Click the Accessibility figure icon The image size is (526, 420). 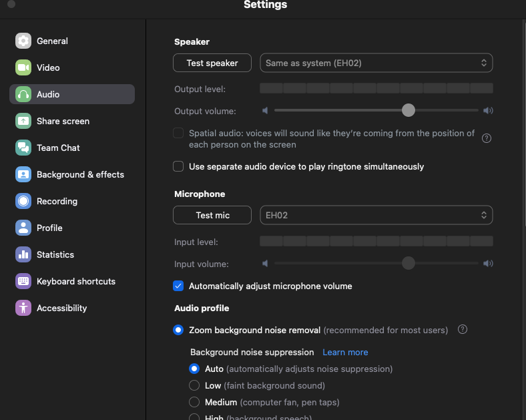(x=23, y=308)
